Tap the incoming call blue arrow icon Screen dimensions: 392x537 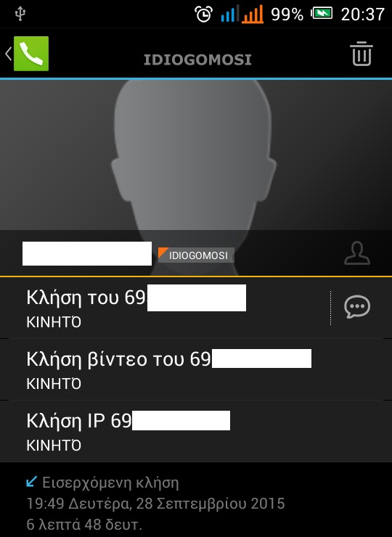pyautogui.click(x=31, y=482)
